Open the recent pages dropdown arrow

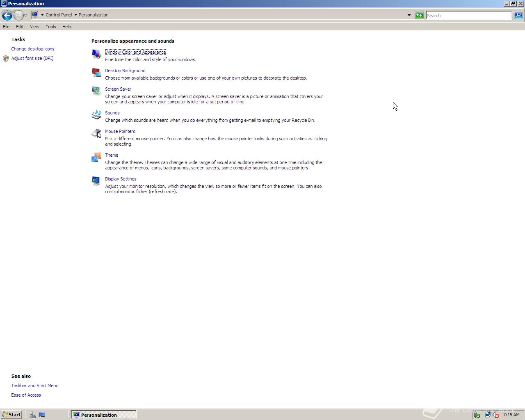[26, 16]
